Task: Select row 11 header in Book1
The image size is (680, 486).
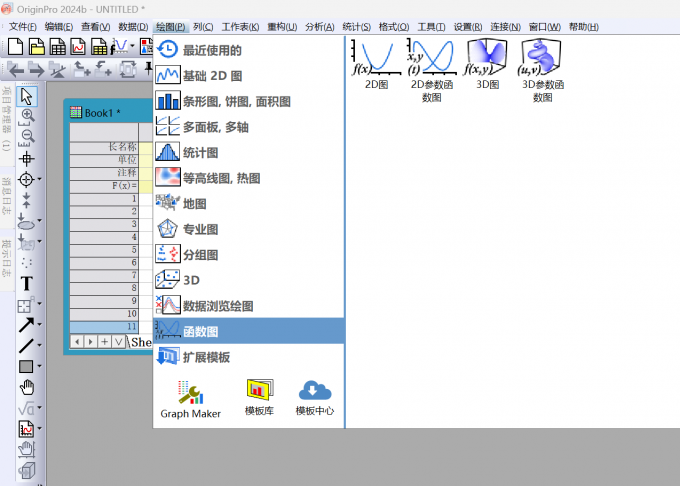Action: tap(104, 326)
